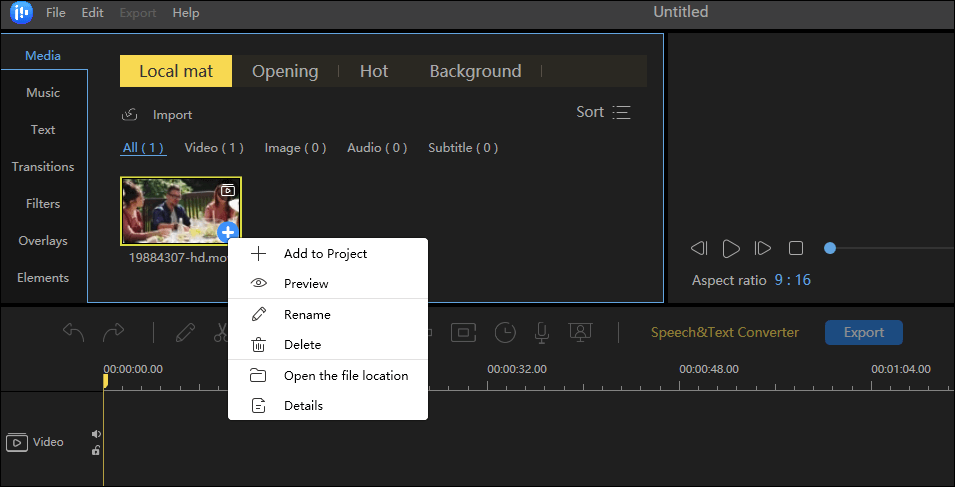Click the blue Export button
Screen dimensions: 955x487
(x=863, y=332)
